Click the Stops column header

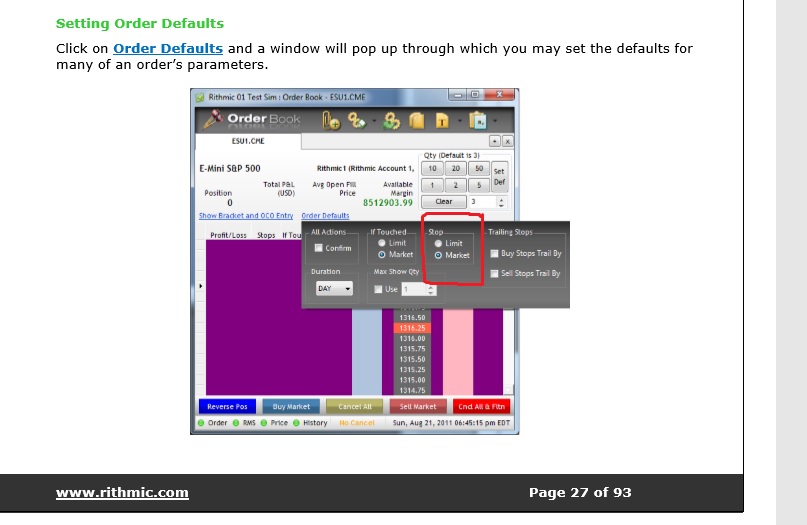click(x=266, y=235)
